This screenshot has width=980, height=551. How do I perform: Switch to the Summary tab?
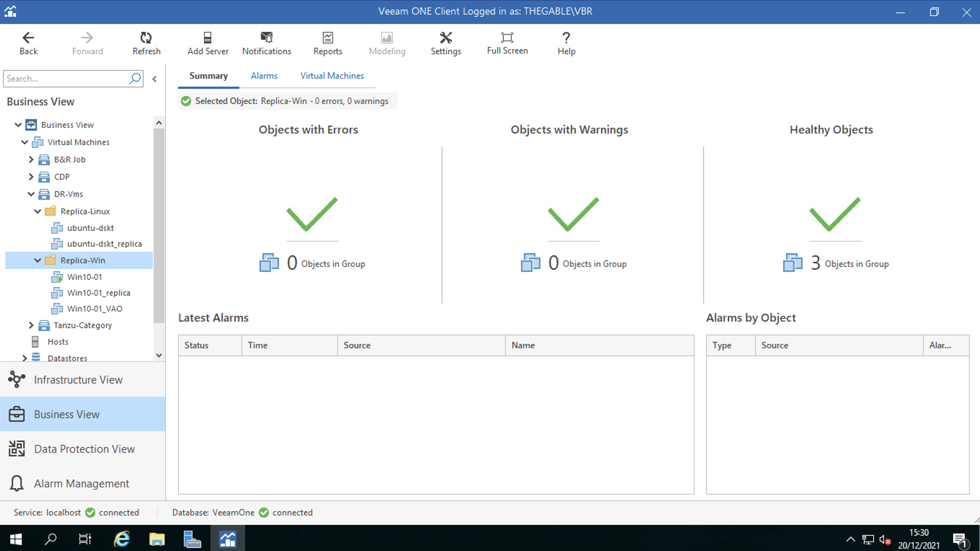click(209, 76)
